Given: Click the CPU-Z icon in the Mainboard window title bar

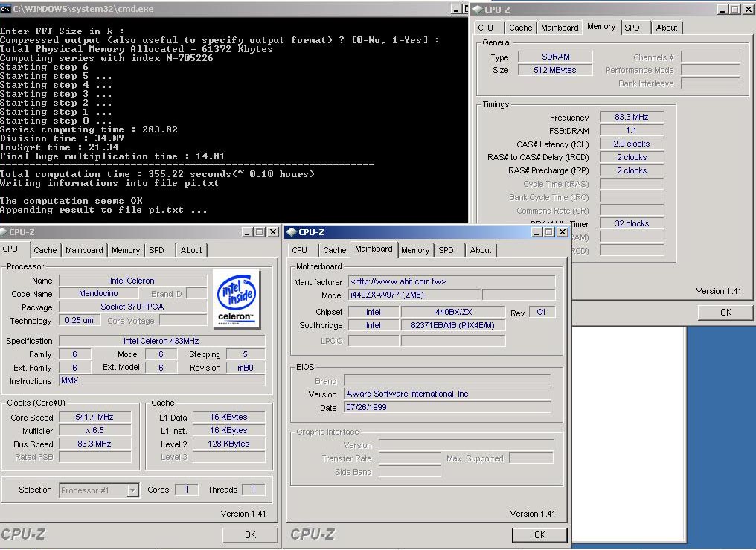Looking at the screenshot, I should 291,232.
